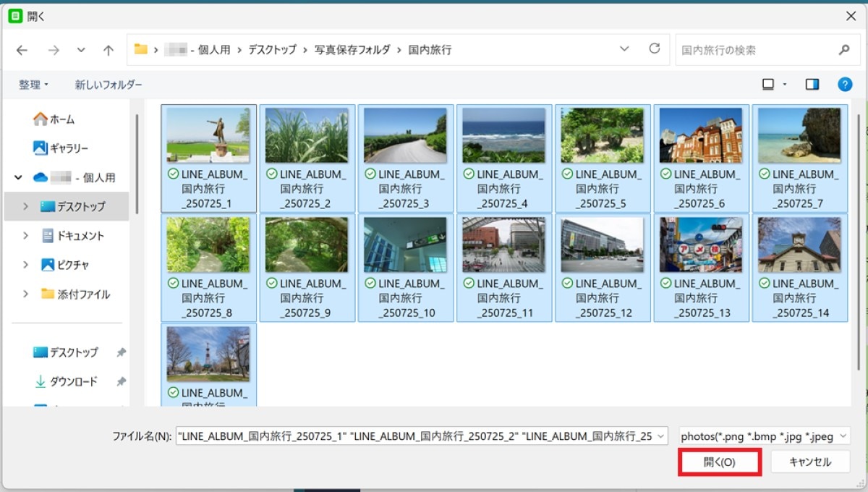Click 写真保存フォルダ in the address breadcrumb

coord(352,50)
